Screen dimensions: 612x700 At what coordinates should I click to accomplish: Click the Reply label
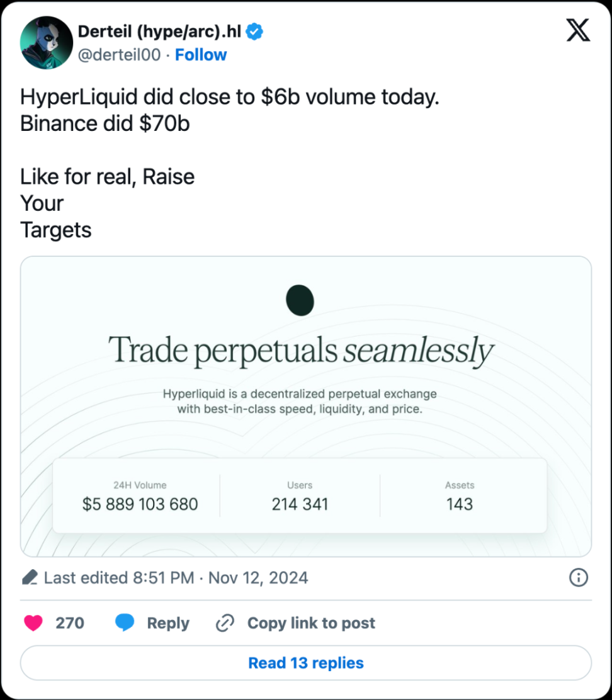tap(167, 623)
